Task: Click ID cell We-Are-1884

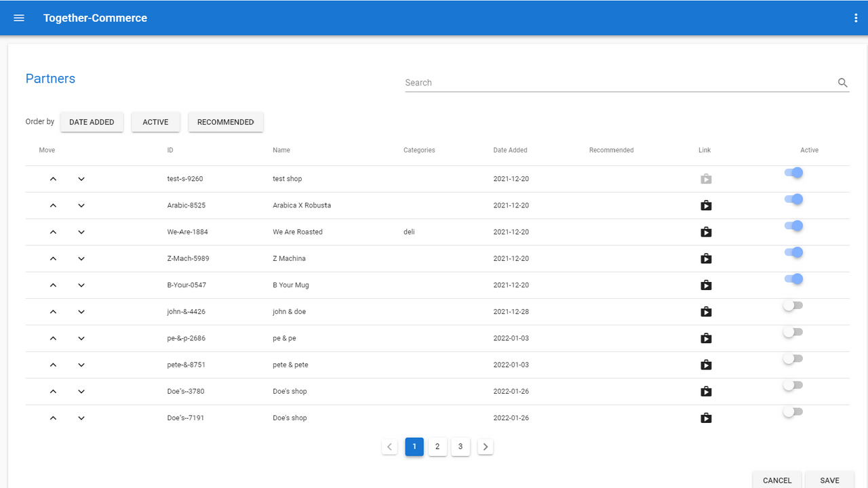Action: pyautogui.click(x=188, y=232)
